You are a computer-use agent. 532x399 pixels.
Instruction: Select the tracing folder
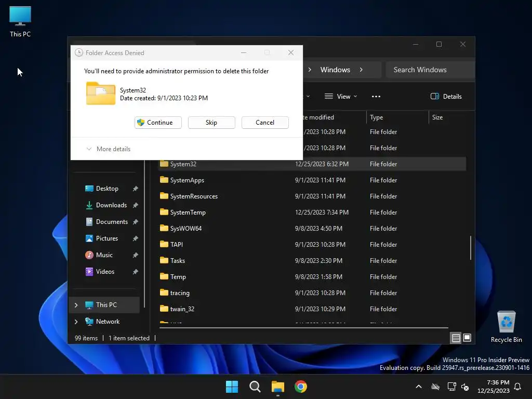[175, 293]
